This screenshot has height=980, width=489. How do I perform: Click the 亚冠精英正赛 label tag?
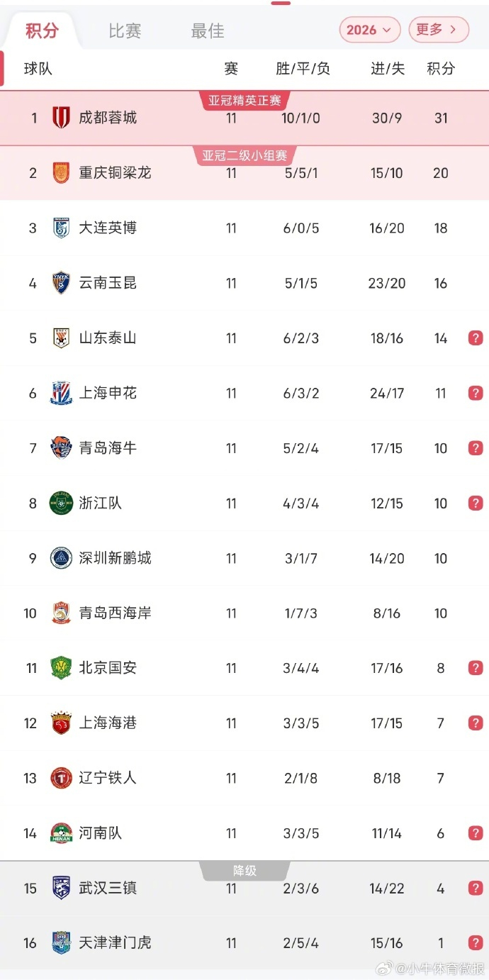[x=244, y=101]
